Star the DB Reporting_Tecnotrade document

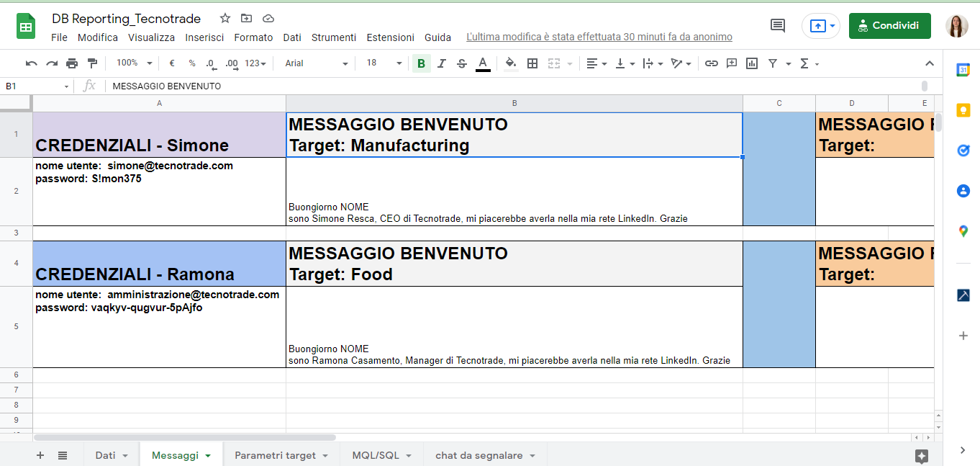pyautogui.click(x=225, y=19)
